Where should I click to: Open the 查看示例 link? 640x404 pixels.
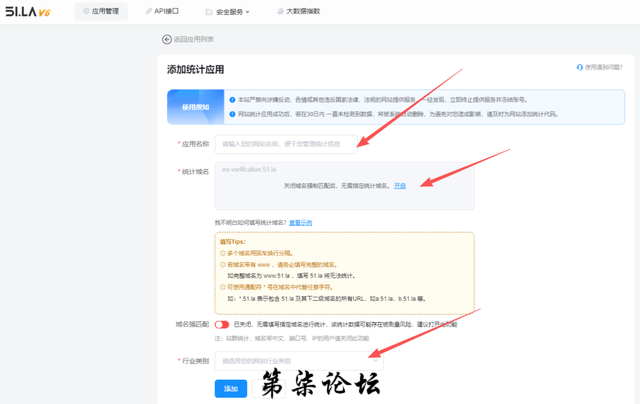click(x=300, y=222)
